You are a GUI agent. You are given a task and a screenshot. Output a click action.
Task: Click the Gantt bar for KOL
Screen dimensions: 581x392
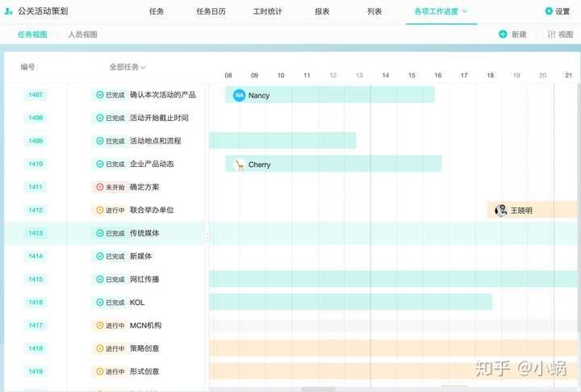click(x=350, y=302)
